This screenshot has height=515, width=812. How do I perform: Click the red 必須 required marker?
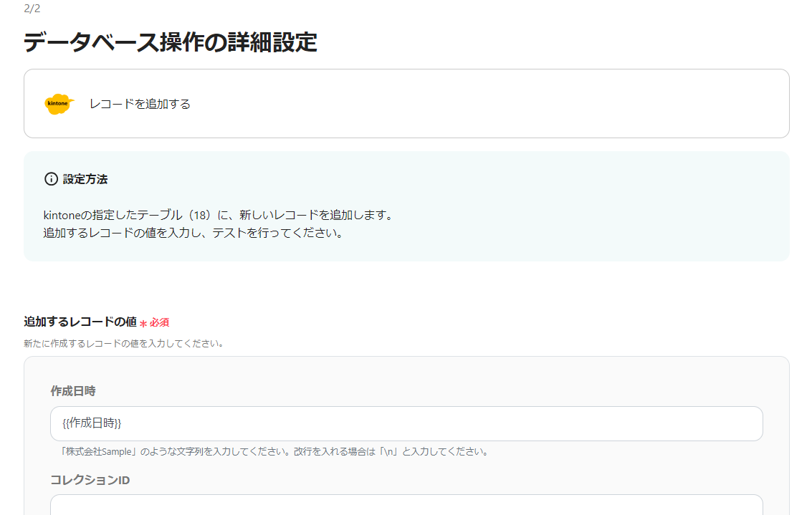(154, 322)
